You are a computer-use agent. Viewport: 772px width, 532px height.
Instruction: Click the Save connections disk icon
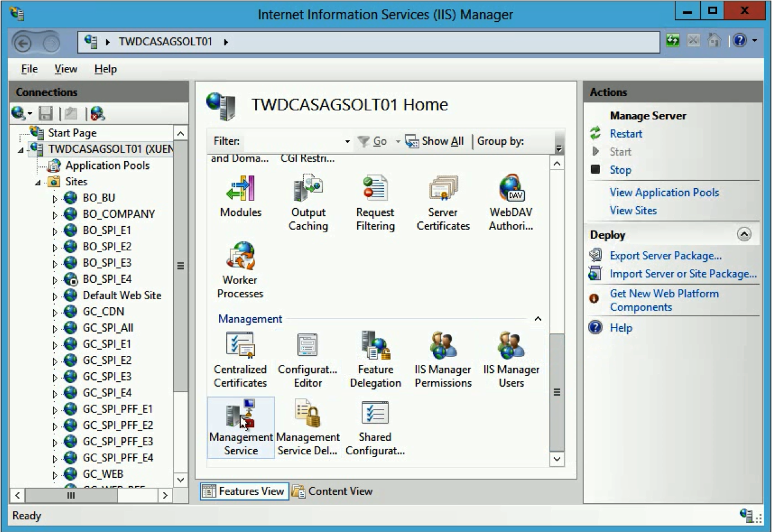coord(47,113)
